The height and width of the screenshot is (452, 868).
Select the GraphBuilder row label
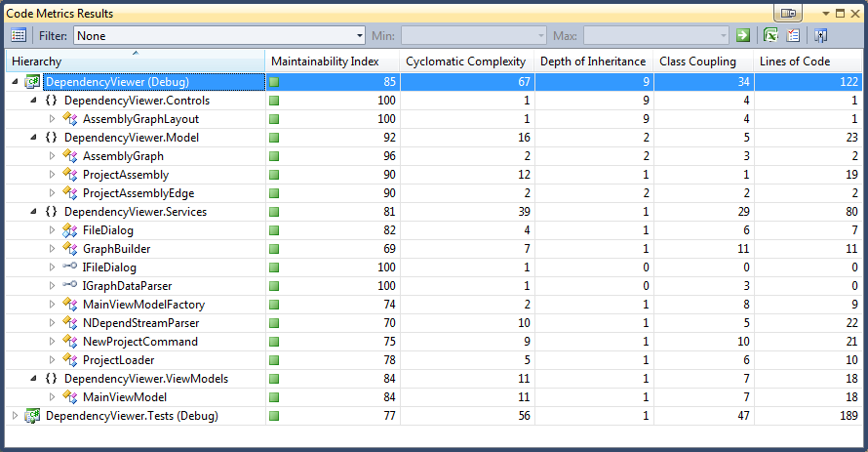tap(116, 249)
